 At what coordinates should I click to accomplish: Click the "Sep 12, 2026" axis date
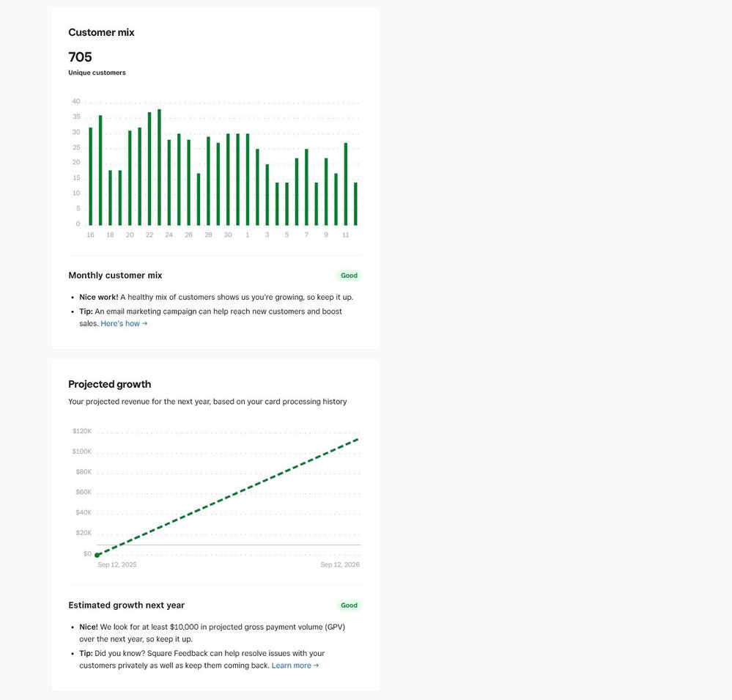pos(340,564)
